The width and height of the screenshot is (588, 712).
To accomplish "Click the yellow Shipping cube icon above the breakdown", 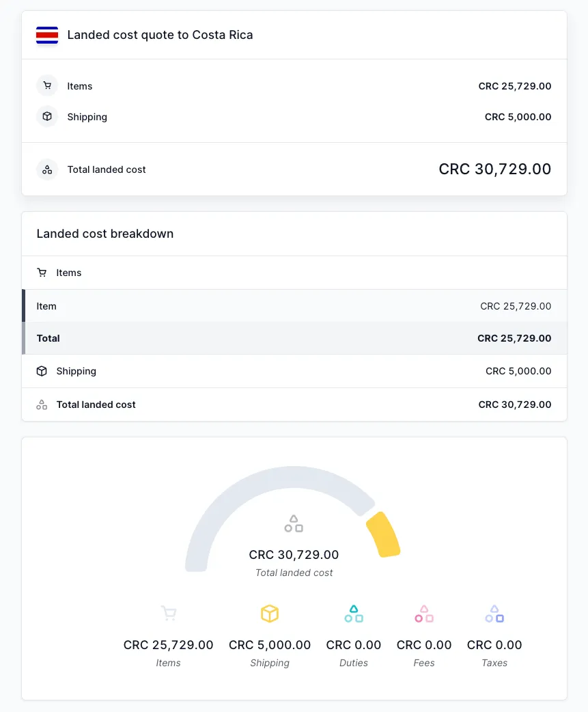I will [x=270, y=614].
